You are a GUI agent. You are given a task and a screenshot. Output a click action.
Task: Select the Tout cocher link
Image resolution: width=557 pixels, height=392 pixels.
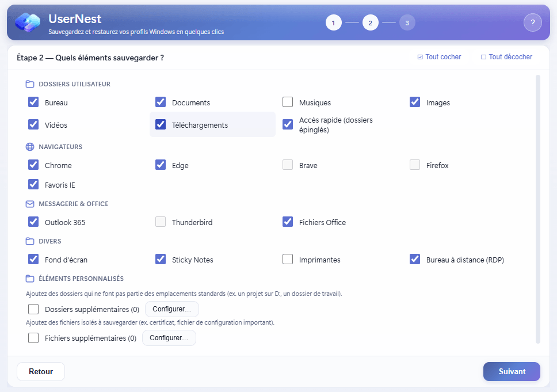click(x=443, y=56)
